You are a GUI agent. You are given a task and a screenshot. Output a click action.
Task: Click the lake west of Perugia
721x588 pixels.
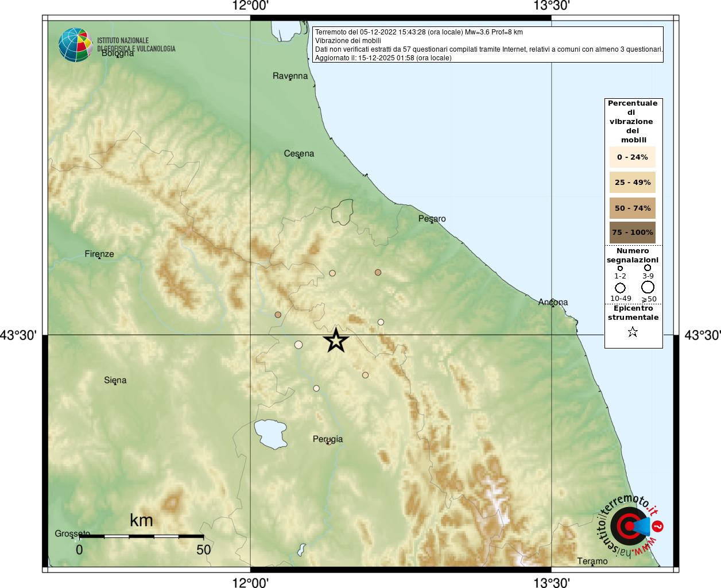[x=270, y=434]
